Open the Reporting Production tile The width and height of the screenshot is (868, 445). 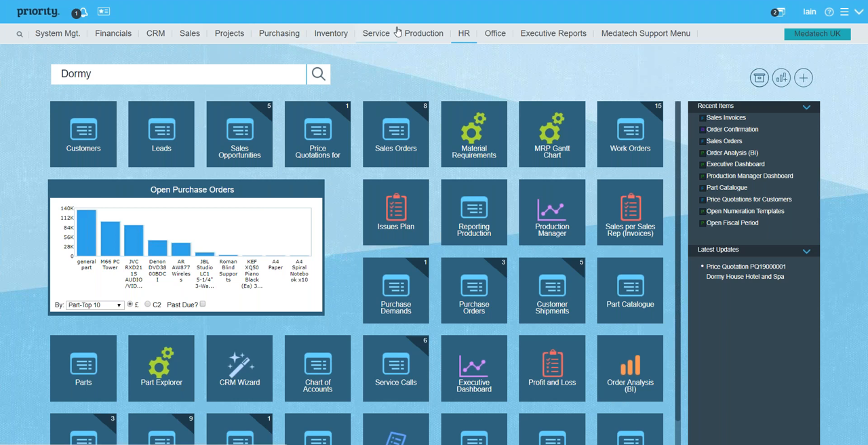click(474, 212)
